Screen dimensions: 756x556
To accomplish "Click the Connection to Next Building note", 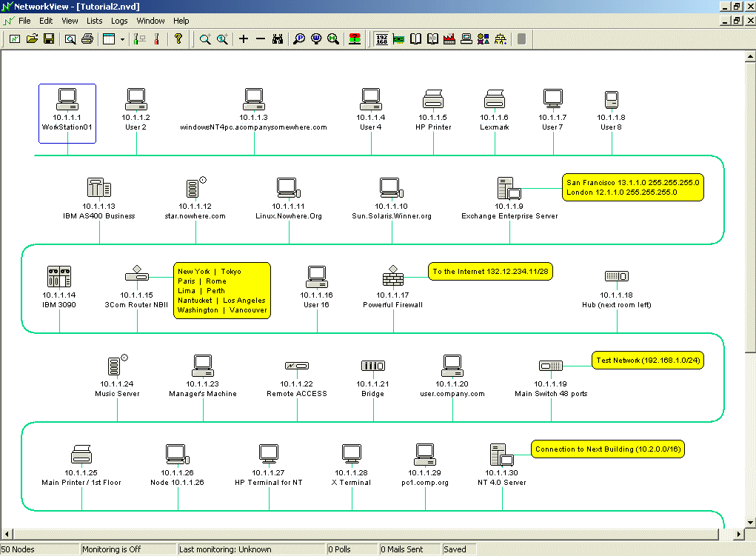I will [609, 449].
